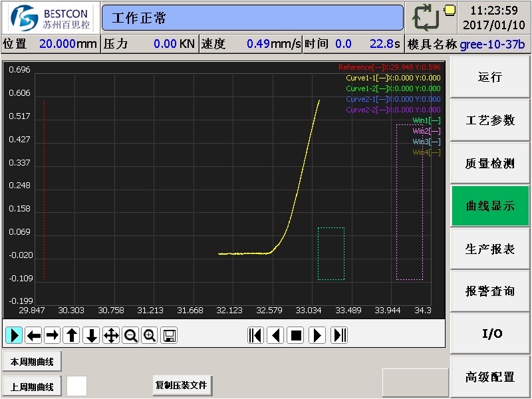The width and height of the screenshot is (532, 399).
Task: Click the yellow status indicator lamp
Action: [450, 10]
